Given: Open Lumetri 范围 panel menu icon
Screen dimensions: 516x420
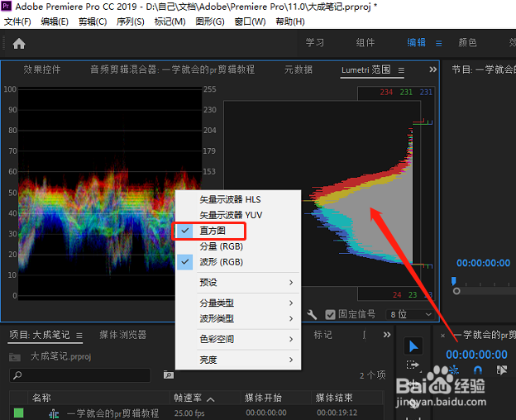Looking at the screenshot, I should pyautogui.click(x=401, y=70).
